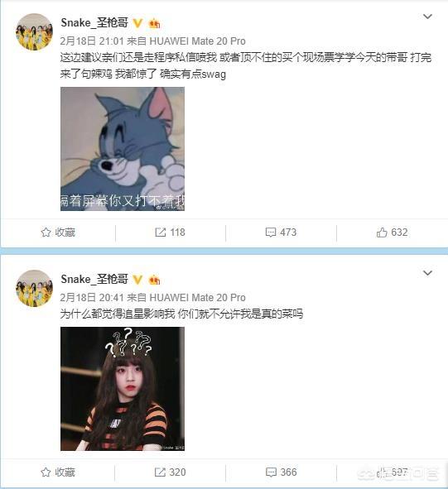Like the second post with the thumbs-up
Image resolution: width=448 pixels, height=489 pixels.
pyautogui.click(x=393, y=472)
